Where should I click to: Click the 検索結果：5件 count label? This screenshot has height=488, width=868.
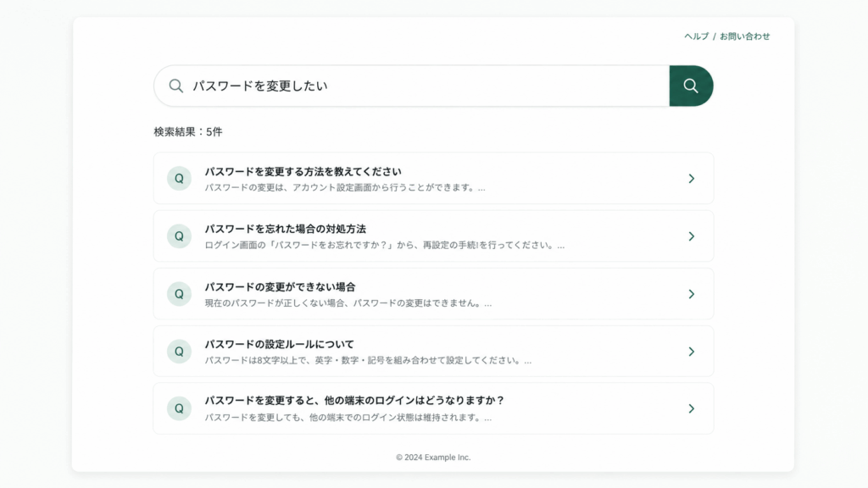[x=188, y=131]
